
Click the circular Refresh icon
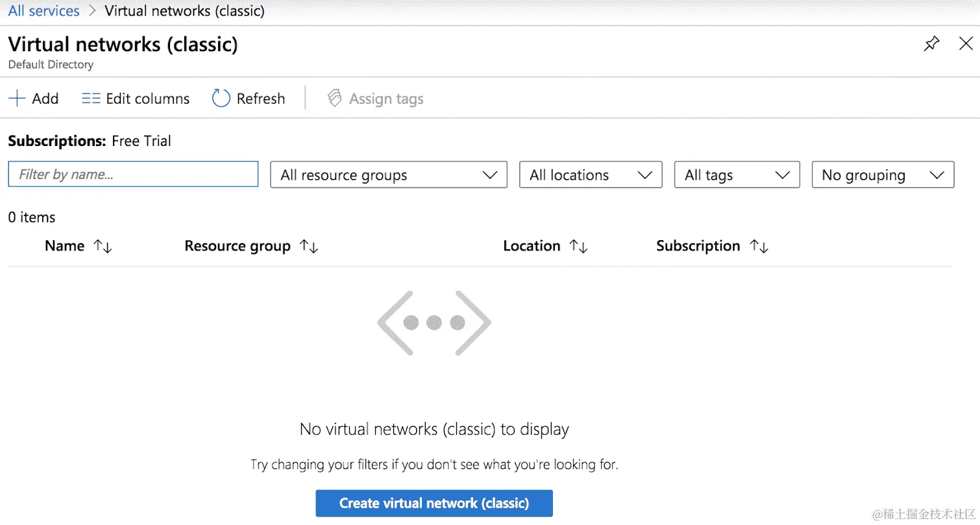pos(221,99)
